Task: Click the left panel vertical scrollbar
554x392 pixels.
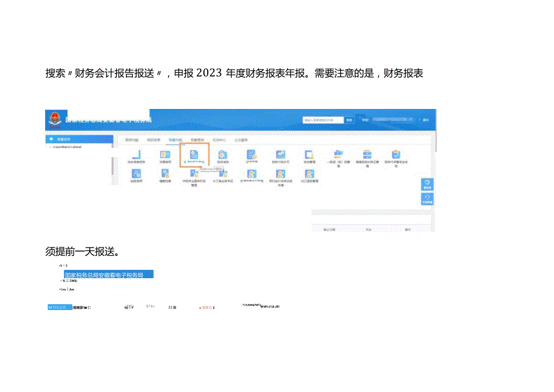Action: pyautogui.click(x=113, y=166)
